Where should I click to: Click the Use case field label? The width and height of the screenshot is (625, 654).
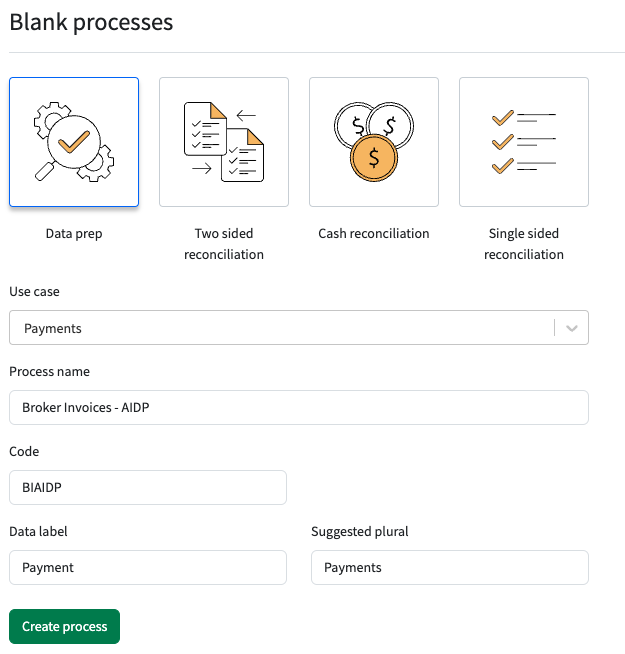(x=34, y=292)
